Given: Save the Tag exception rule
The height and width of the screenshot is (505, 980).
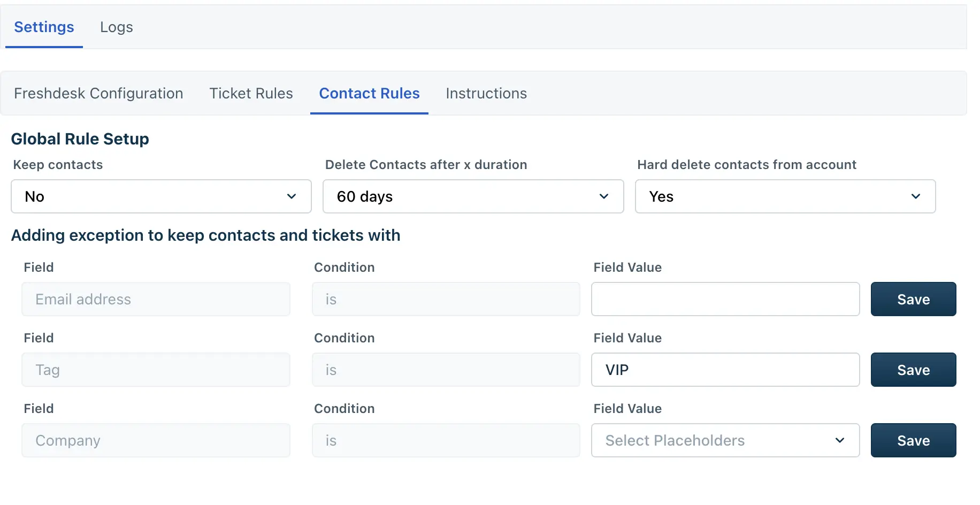Looking at the screenshot, I should [x=913, y=370].
